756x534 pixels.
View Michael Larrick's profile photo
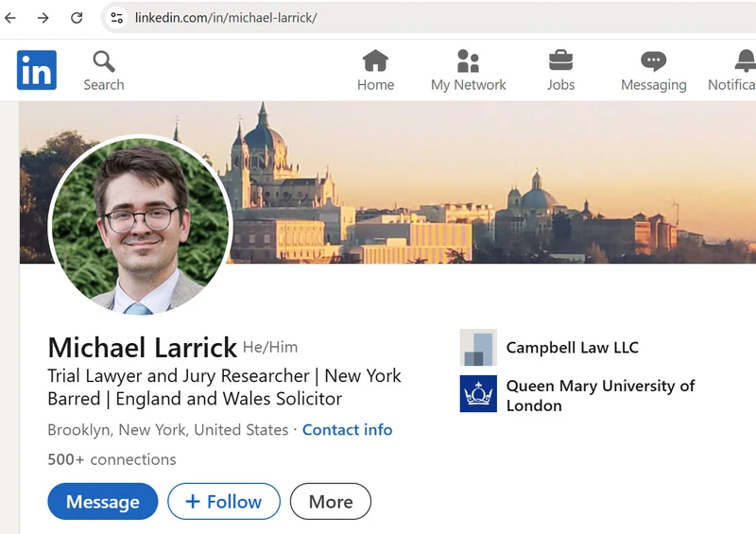click(140, 225)
